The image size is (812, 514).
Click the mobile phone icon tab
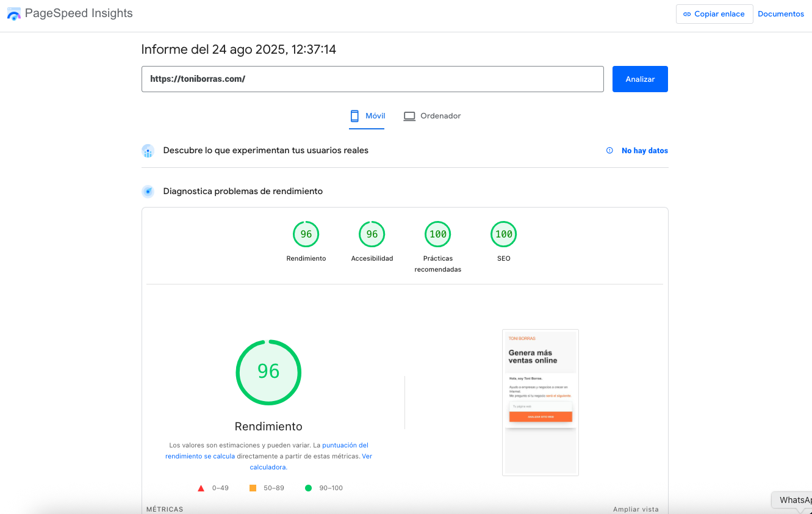click(354, 116)
